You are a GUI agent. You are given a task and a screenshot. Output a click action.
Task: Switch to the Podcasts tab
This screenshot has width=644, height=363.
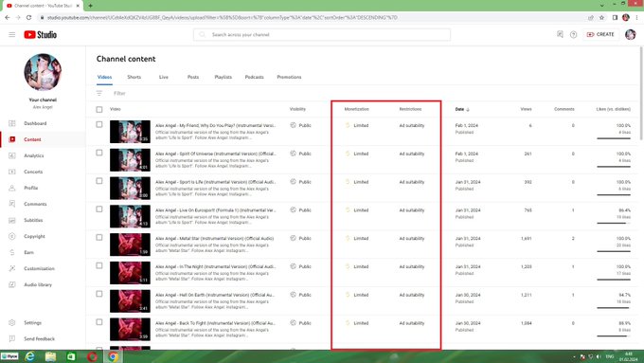[x=254, y=77]
